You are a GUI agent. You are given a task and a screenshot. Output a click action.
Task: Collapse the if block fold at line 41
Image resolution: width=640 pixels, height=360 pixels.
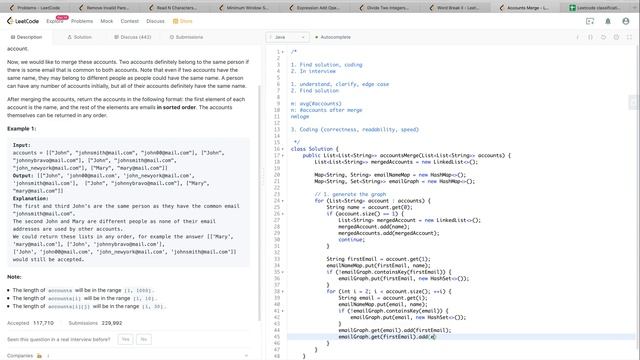click(282, 311)
